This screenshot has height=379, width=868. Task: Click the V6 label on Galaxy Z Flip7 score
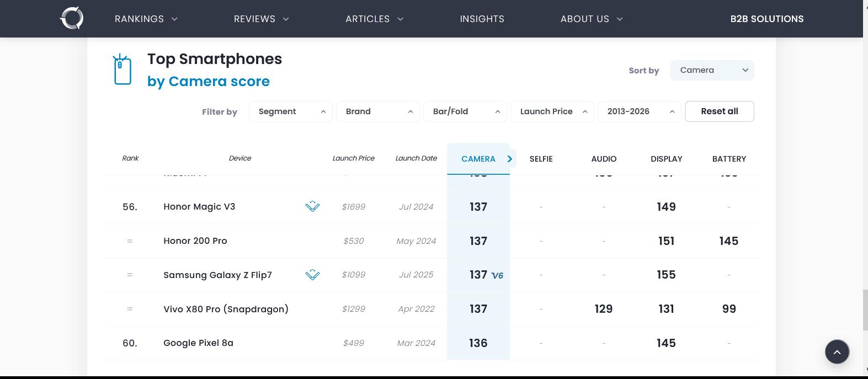coord(497,276)
